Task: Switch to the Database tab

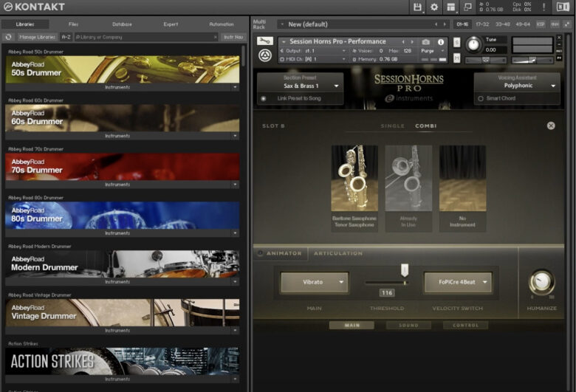Action: point(122,24)
